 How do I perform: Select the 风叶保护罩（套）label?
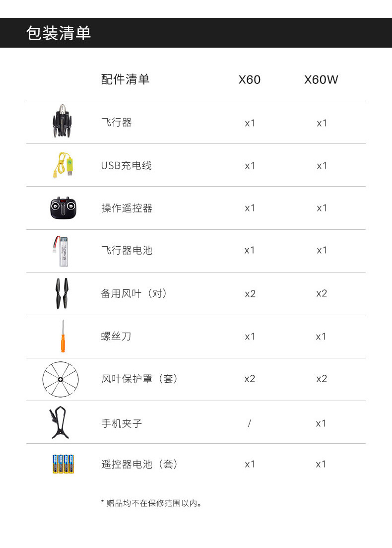tap(139, 379)
